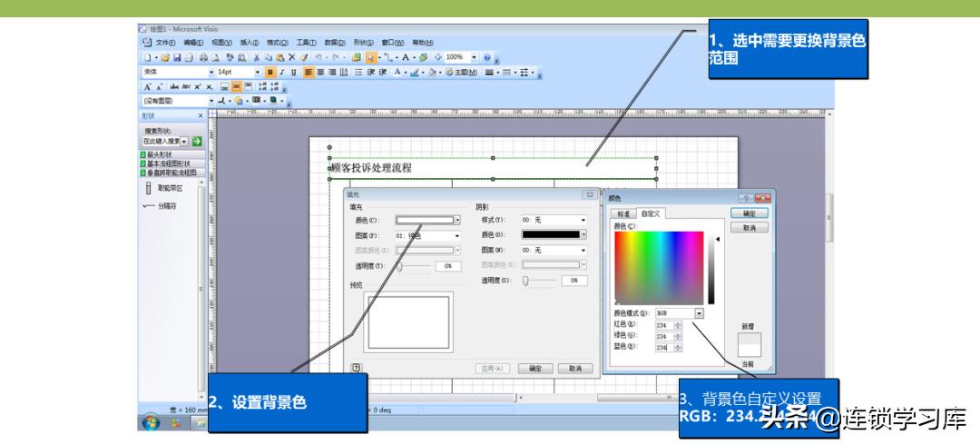Increase the green value with stepper
The height and width of the screenshot is (445, 980).
[679, 334]
